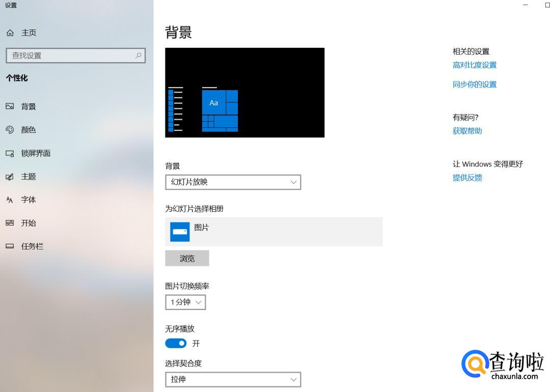
Task: Click the 让 Windows 变得更好 text
Action: [x=487, y=164]
